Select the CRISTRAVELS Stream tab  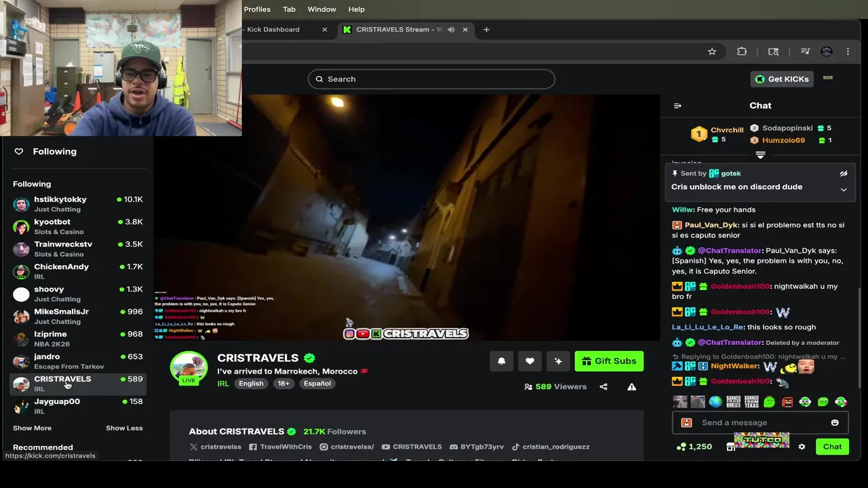406,30
